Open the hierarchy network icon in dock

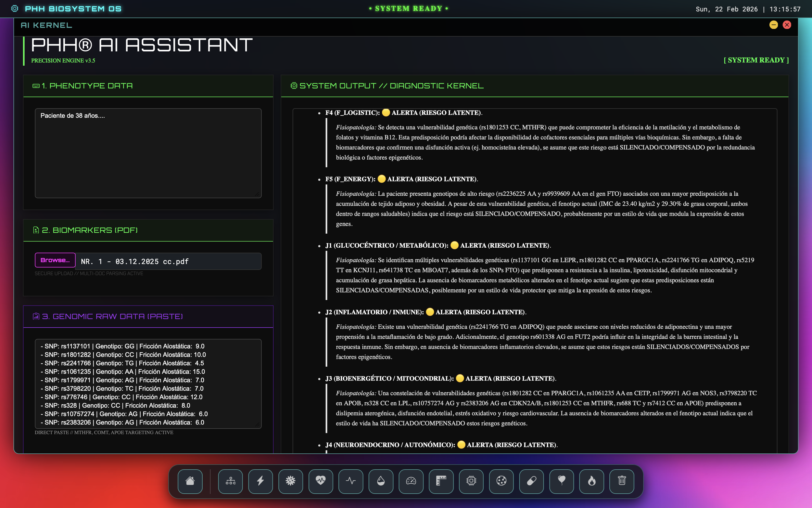(230, 481)
